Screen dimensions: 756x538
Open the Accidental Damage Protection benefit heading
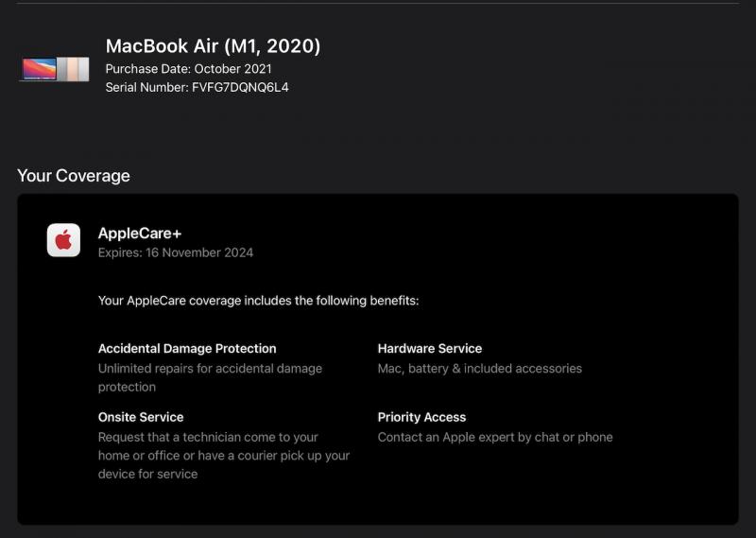pos(187,348)
